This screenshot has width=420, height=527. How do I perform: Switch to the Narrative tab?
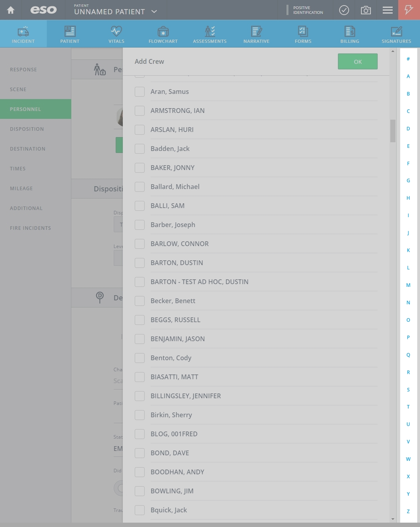(x=256, y=34)
